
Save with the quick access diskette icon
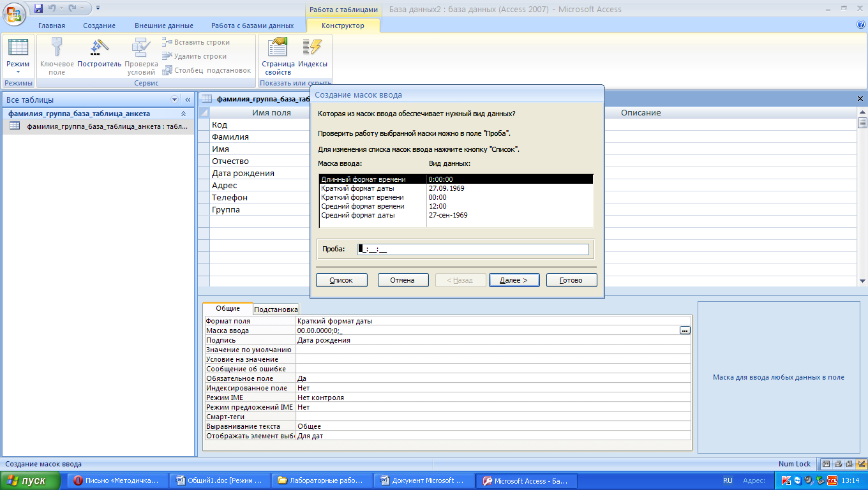tap(38, 8)
